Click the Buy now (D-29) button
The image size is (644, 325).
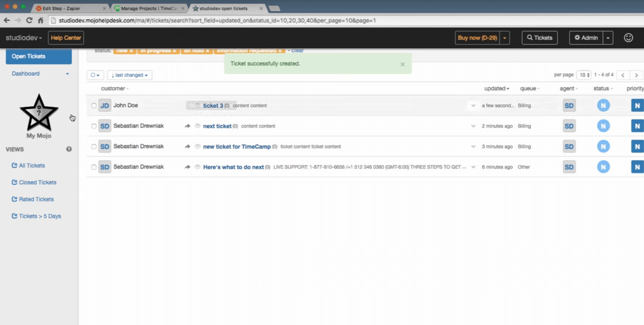[477, 38]
